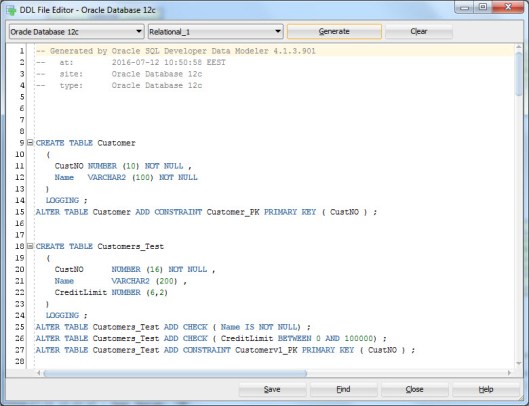The height and width of the screenshot is (406, 529).
Task: Click the Close button at bottom
Action: click(415, 389)
